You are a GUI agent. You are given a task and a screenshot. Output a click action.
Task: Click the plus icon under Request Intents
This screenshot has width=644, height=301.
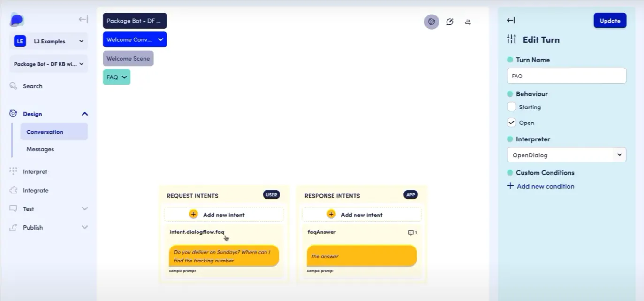[x=193, y=214]
